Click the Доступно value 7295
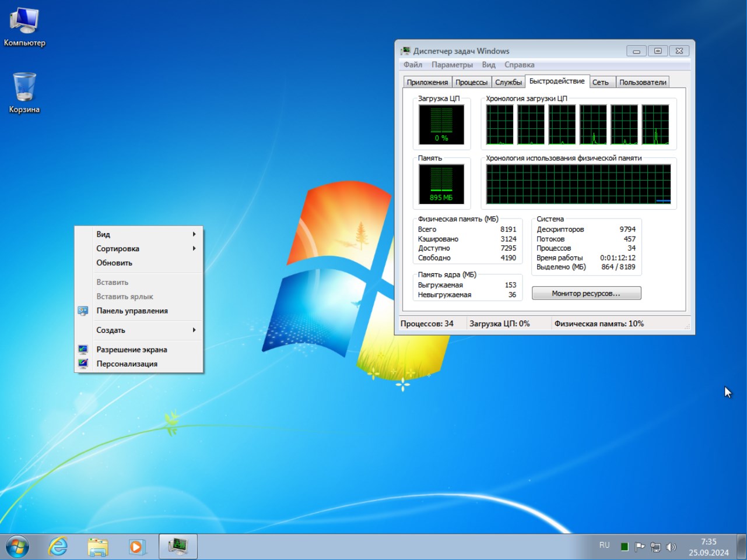 click(x=508, y=248)
